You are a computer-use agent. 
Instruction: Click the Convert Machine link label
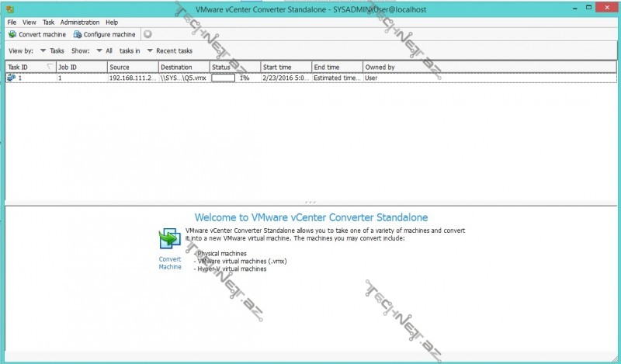(170, 263)
